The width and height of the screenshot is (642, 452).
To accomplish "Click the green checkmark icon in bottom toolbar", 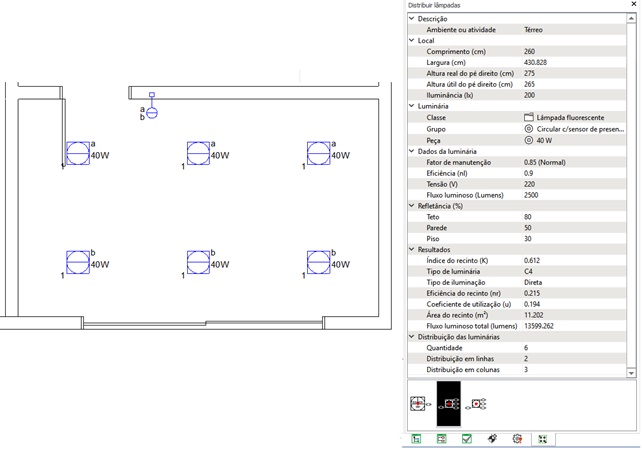I will tap(467, 439).
